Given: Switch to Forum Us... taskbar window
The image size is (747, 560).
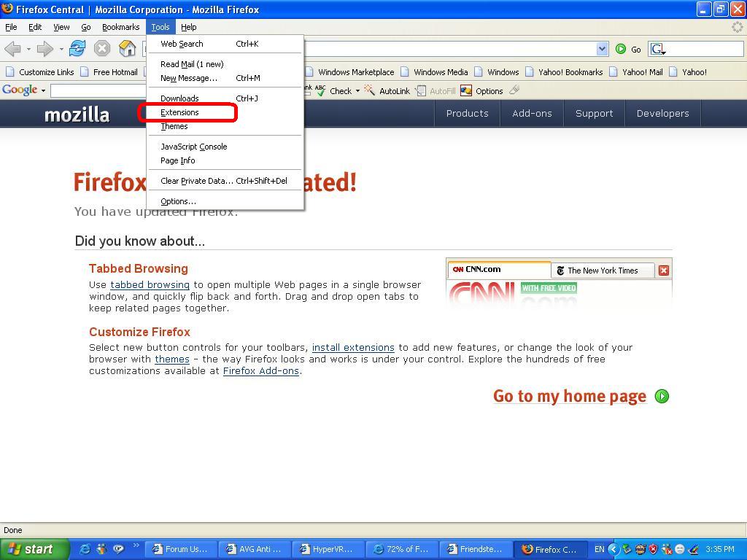Looking at the screenshot, I should pos(181,549).
